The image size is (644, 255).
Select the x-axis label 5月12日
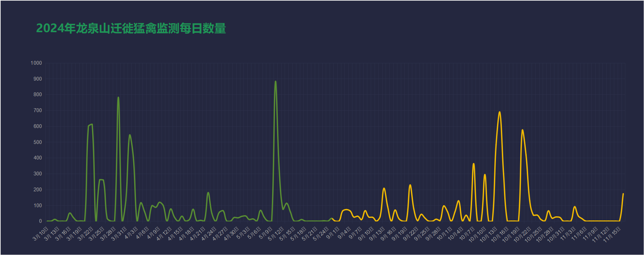click(x=276, y=234)
